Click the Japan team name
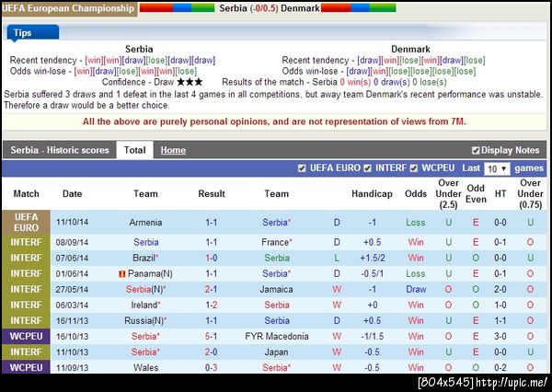This screenshot has height=392, width=552. pyautogui.click(x=276, y=352)
